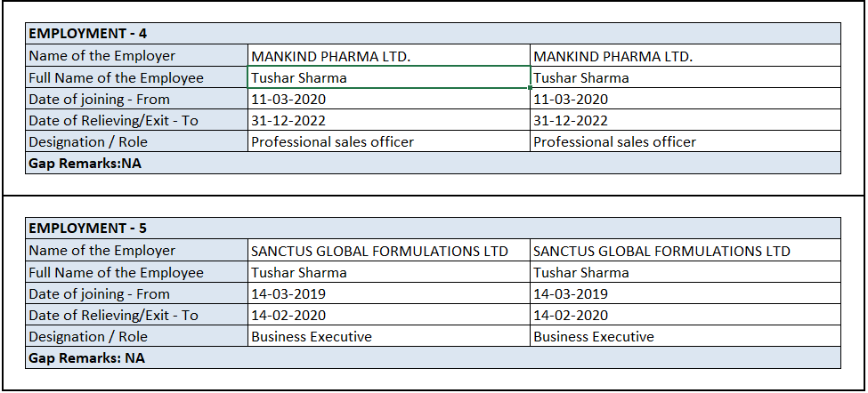Image resolution: width=868 pixels, height=393 pixels.
Task: Select the rightmost 31-12-2022 relieving date cell
Action: click(x=685, y=120)
